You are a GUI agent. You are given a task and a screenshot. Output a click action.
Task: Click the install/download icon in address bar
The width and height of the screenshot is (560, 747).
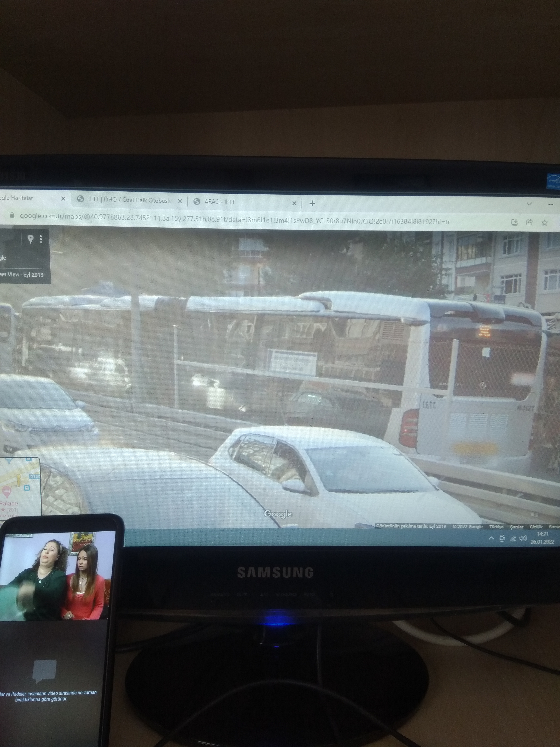514,222
